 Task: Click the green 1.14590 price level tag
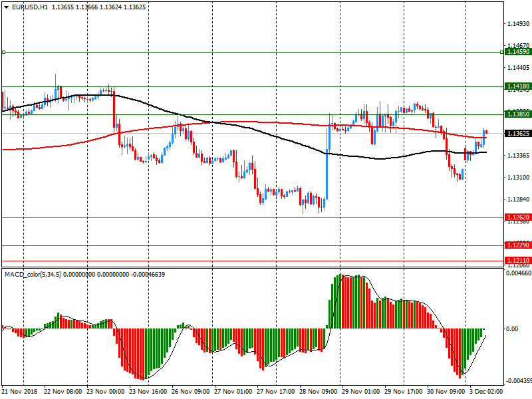517,52
